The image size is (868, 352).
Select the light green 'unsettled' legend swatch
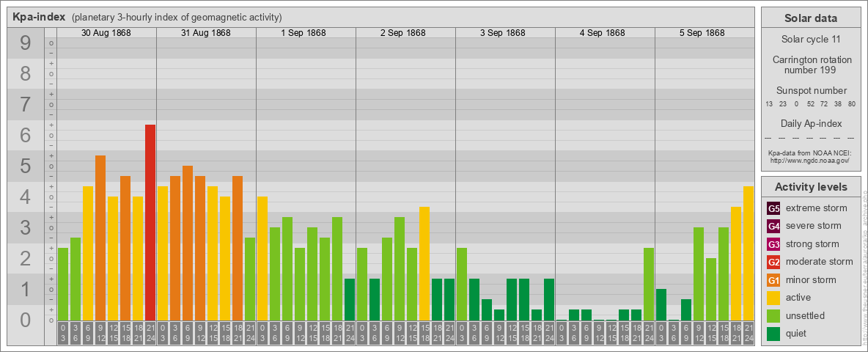click(773, 315)
